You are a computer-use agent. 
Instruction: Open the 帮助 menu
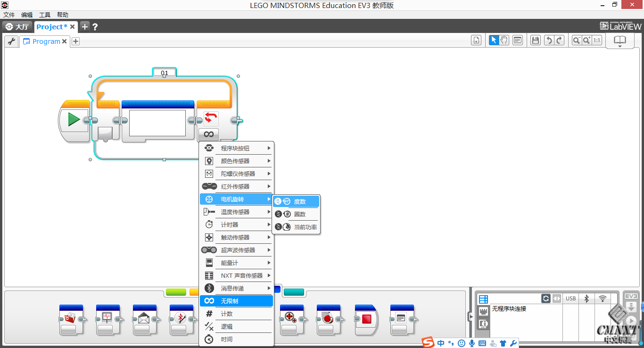tap(63, 15)
